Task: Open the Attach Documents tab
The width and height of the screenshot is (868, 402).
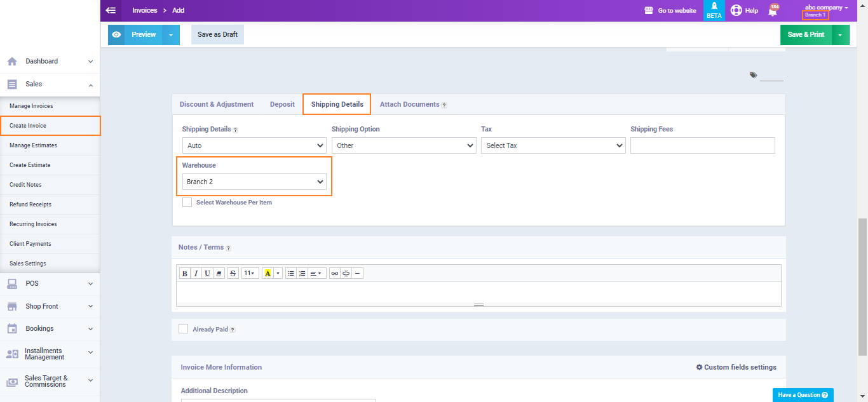Action: 409,104
